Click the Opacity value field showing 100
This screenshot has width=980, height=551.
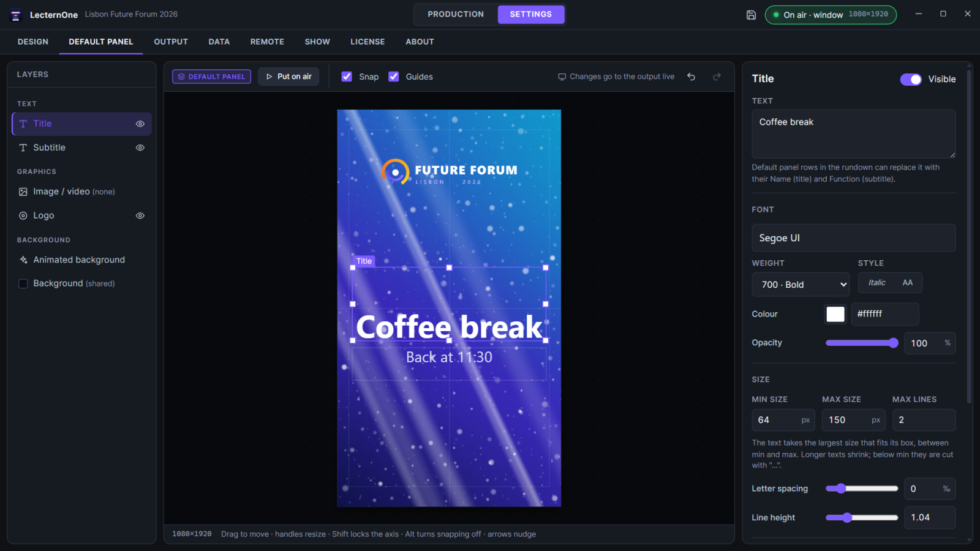pyautogui.click(x=930, y=343)
